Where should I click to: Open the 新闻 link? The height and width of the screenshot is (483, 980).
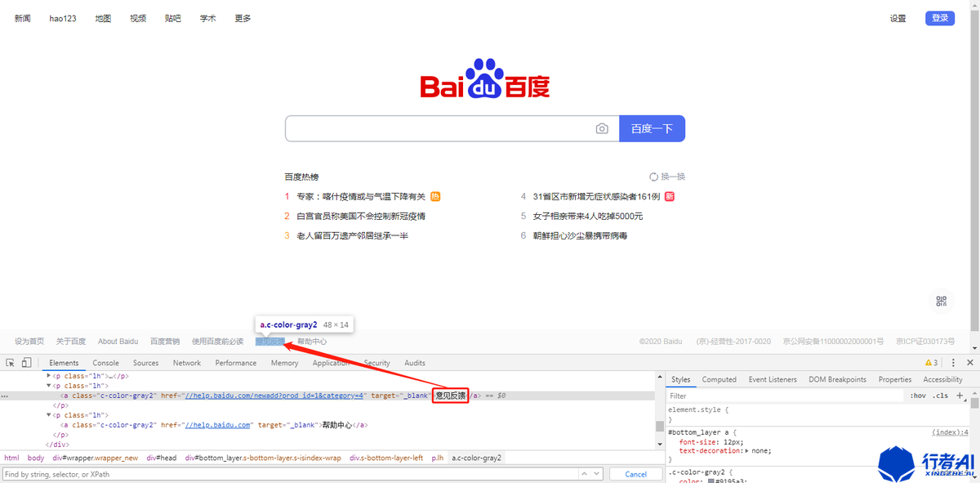coord(22,18)
